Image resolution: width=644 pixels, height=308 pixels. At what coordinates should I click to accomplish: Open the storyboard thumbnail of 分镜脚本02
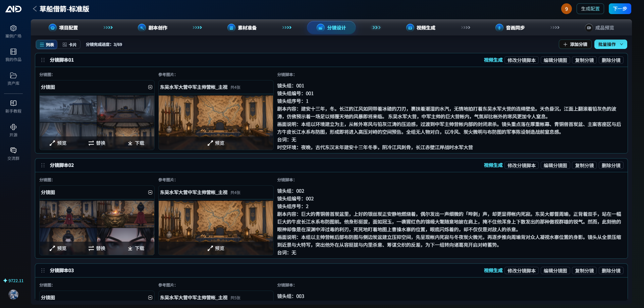coord(97,221)
